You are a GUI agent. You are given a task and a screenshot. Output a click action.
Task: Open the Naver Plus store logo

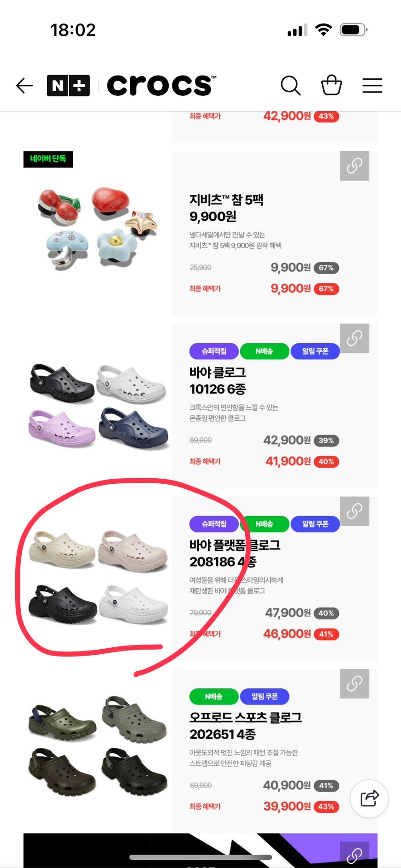click(x=68, y=86)
